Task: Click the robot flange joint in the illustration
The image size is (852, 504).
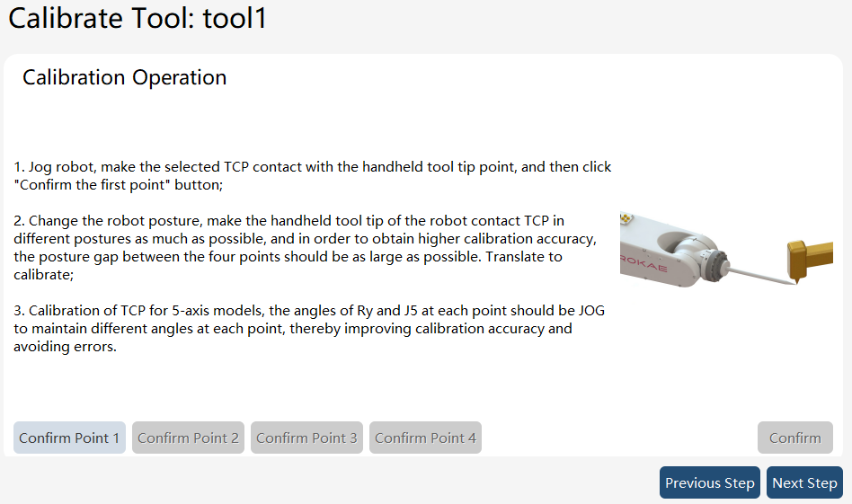Action: click(x=714, y=263)
